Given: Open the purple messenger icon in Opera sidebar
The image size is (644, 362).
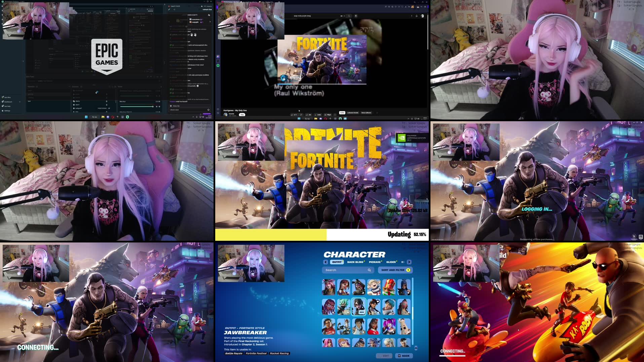Looking at the screenshot, I should (218, 57).
